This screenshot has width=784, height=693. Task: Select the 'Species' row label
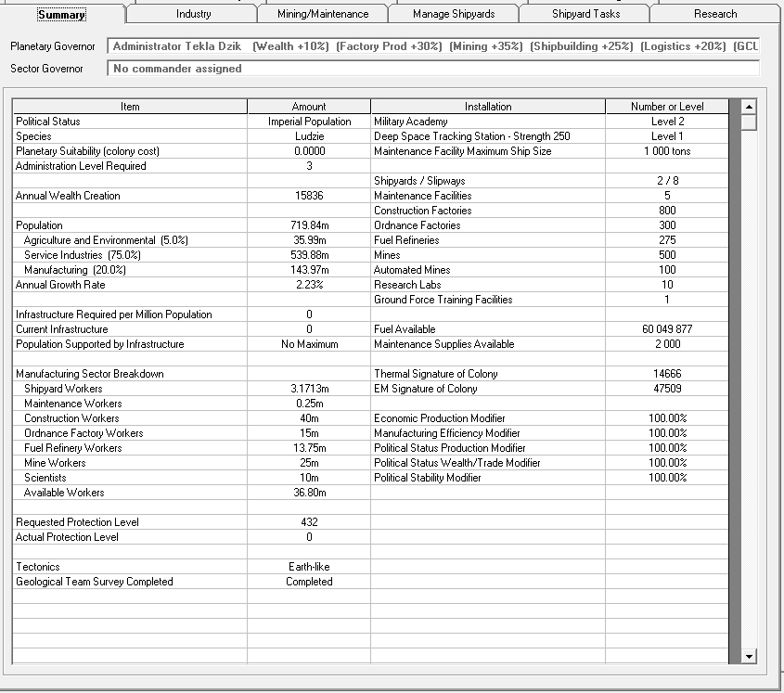[33, 136]
